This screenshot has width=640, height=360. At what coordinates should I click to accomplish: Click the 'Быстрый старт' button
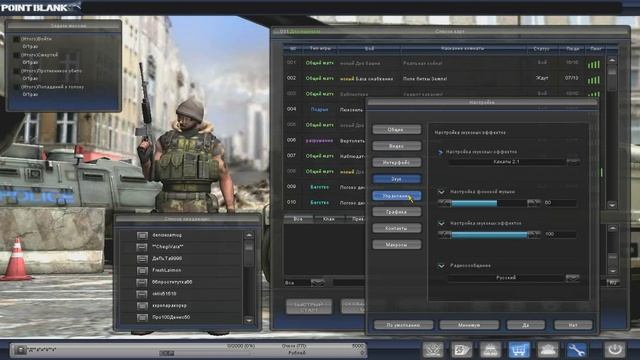[309, 307]
